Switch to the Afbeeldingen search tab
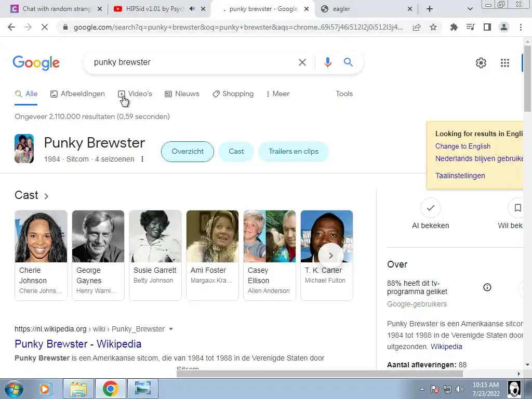Screen dimensions: 532x399 tap(78, 94)
